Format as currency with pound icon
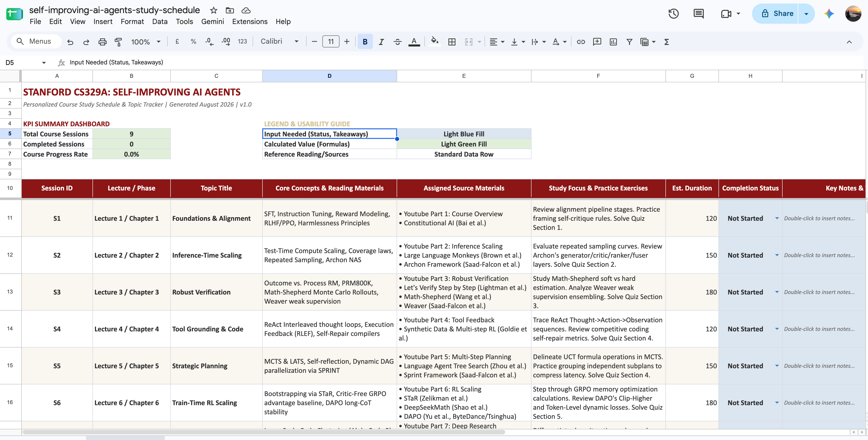 [177, 41]
